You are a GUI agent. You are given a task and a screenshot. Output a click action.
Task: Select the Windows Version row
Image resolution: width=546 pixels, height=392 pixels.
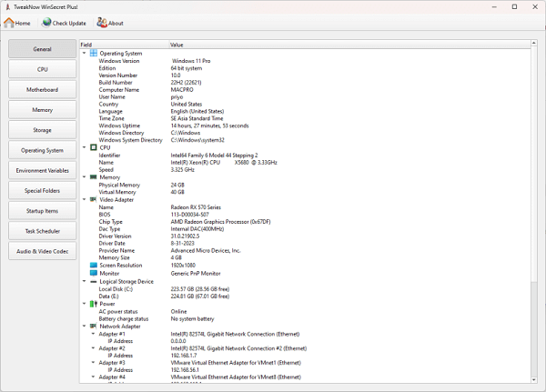click(x=305, y=61)
